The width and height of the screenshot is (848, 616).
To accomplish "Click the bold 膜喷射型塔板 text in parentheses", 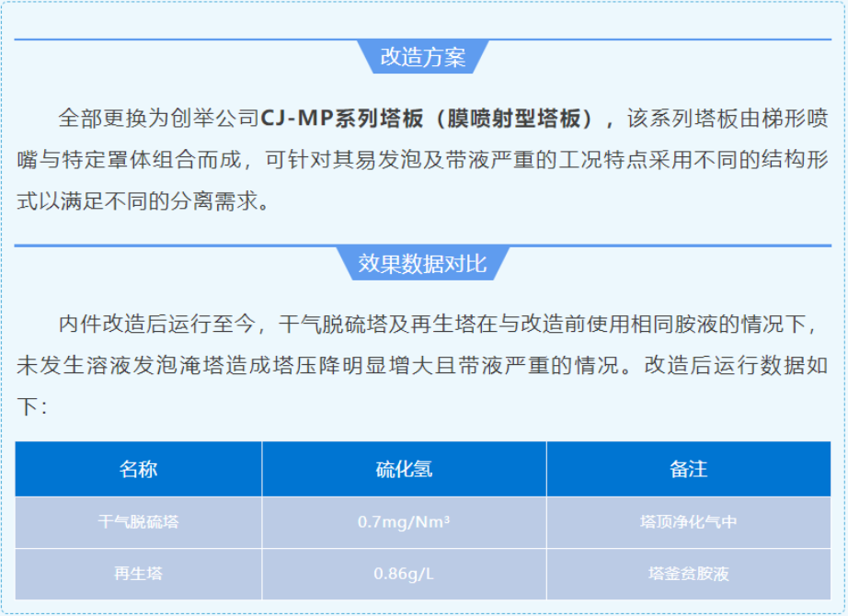I will point(514,119).
